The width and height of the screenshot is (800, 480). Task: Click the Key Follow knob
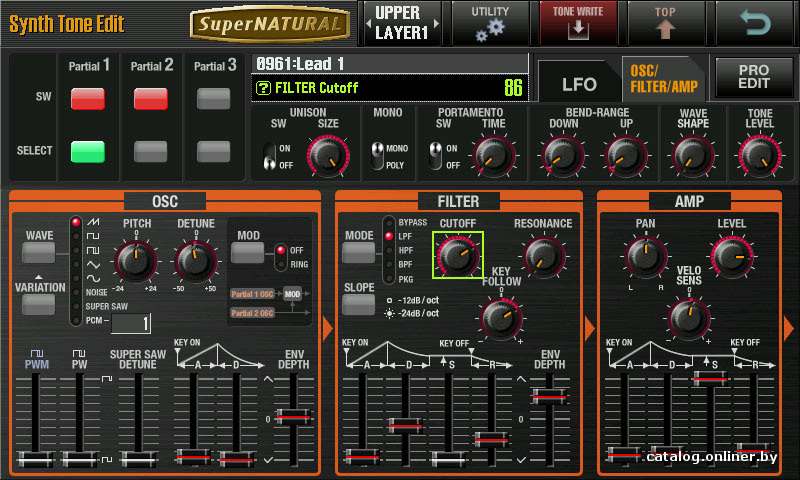tap(501, 318)
